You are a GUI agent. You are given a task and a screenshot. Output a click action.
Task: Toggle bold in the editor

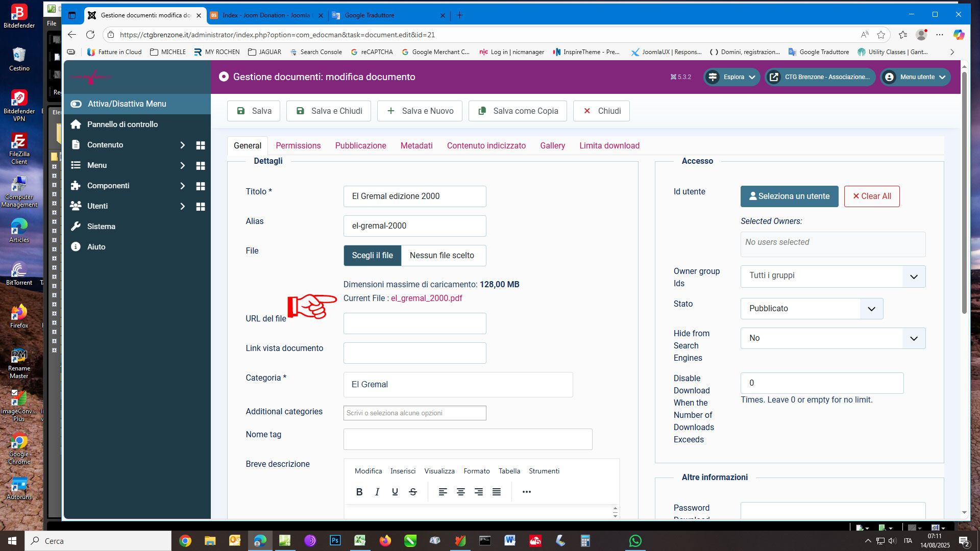click(x=359, y=492)
